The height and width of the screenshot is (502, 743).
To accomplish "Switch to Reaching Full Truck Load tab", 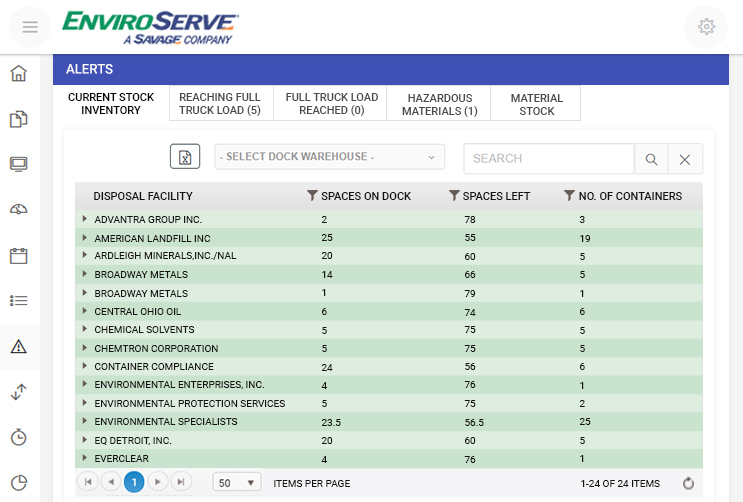I will [x=221, y=103].
